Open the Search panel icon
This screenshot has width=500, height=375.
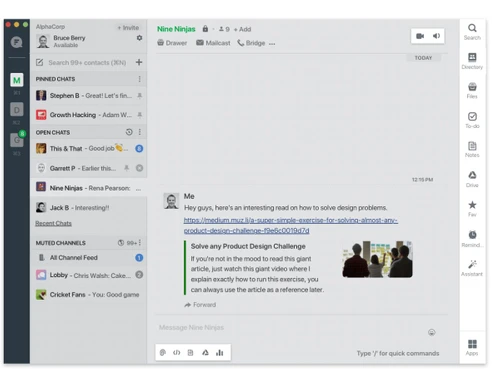pos(472,28)
